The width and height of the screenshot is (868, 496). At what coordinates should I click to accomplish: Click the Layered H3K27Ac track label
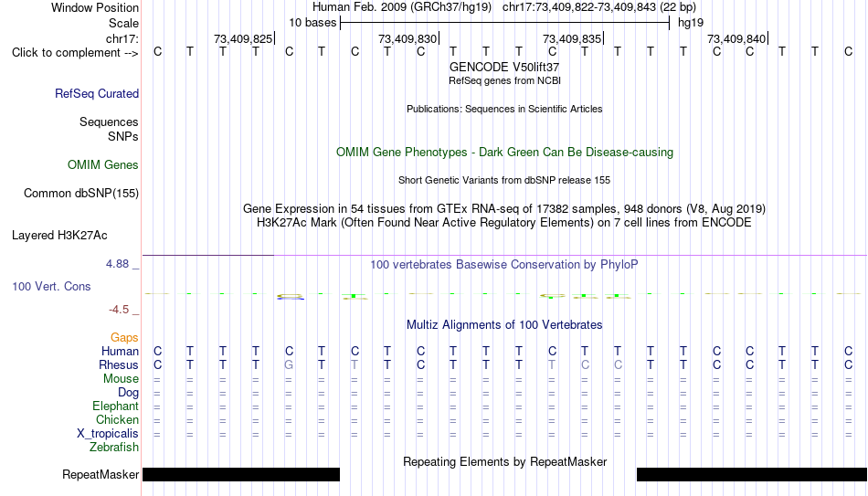59,236
